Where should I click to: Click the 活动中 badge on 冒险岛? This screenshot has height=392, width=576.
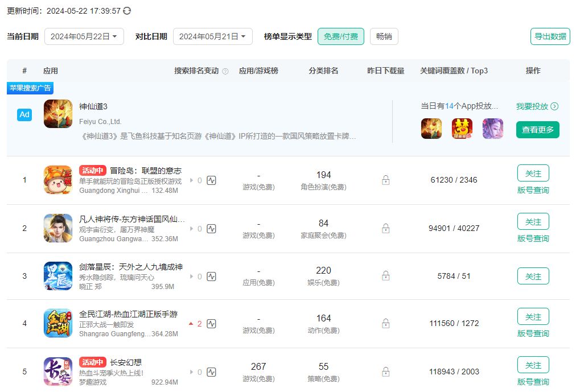pos(93,171)
